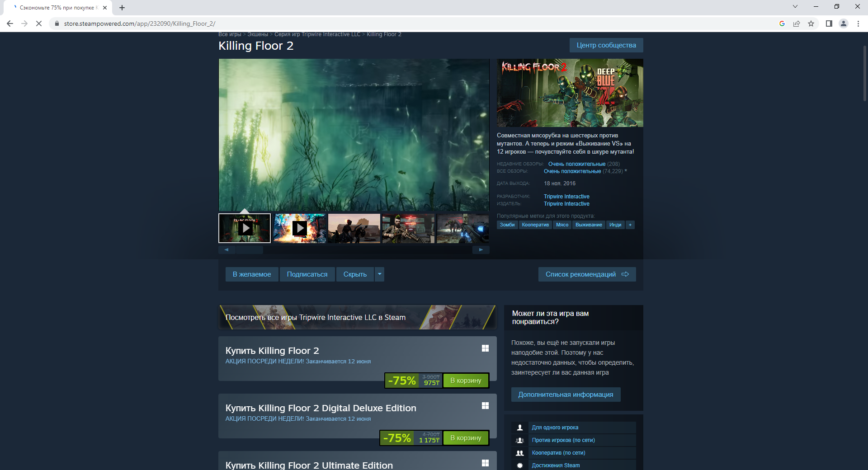
Task: Click PvP players icon
Action: (x=520, y=440)
